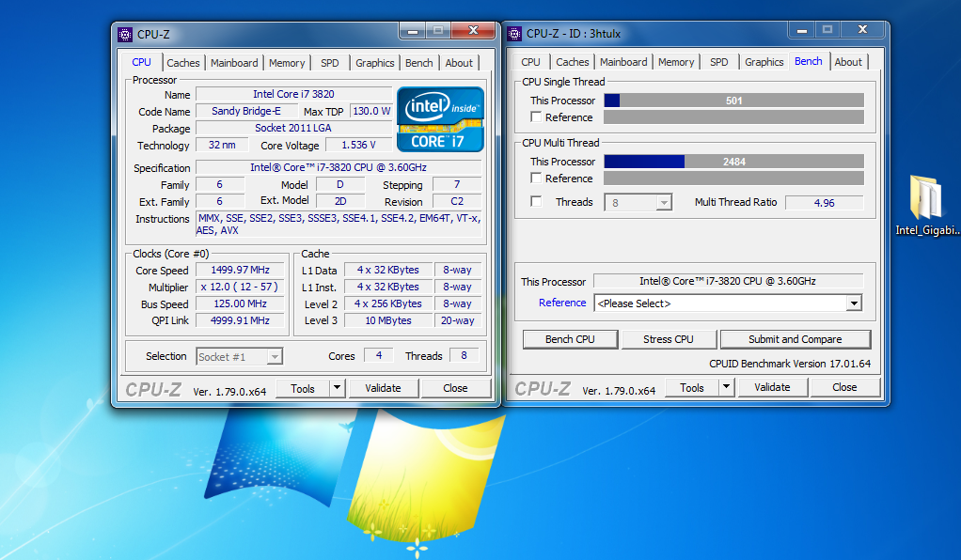The height and width of the screenshot is (560, 961).
Task: Close the CPU-Z ID : 3htulx window via title bar X
Action: coord(862,29)
